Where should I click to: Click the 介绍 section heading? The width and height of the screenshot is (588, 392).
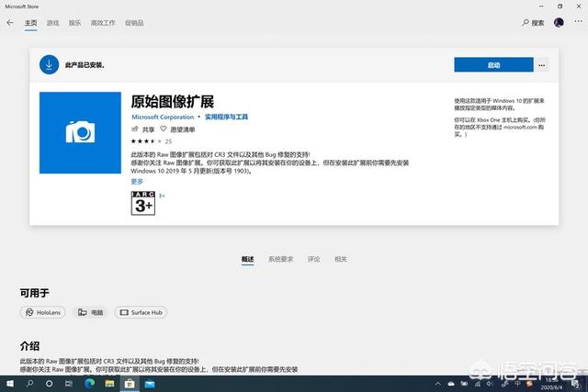29,345
